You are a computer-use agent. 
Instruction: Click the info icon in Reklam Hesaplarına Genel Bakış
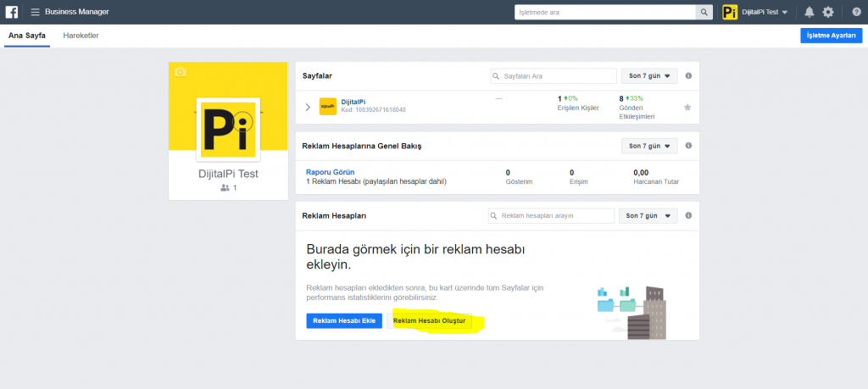(x=688, y=146)
